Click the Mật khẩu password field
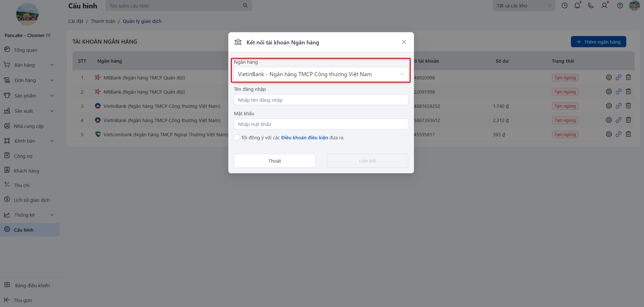644x307 pixels. pos(321,124)
